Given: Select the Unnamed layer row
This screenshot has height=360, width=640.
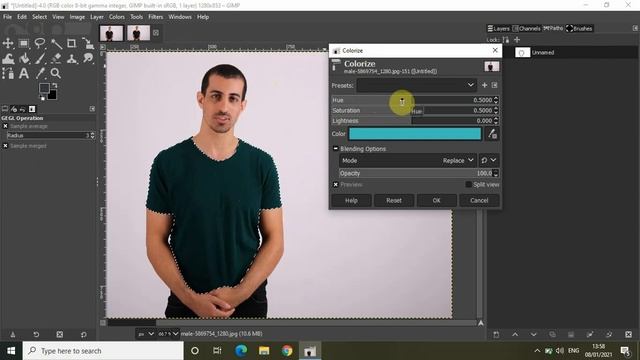Looking at the screenshot, I should point(571,52).
